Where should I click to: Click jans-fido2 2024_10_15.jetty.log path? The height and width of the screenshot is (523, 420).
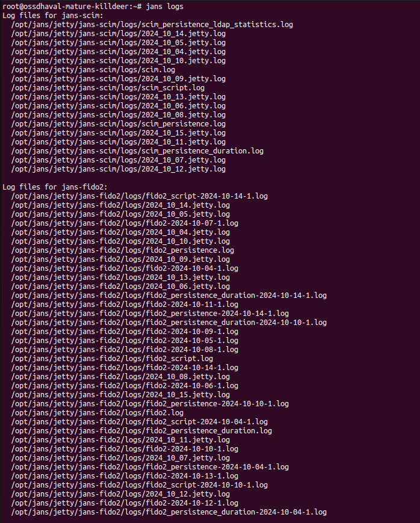point(120,394)
